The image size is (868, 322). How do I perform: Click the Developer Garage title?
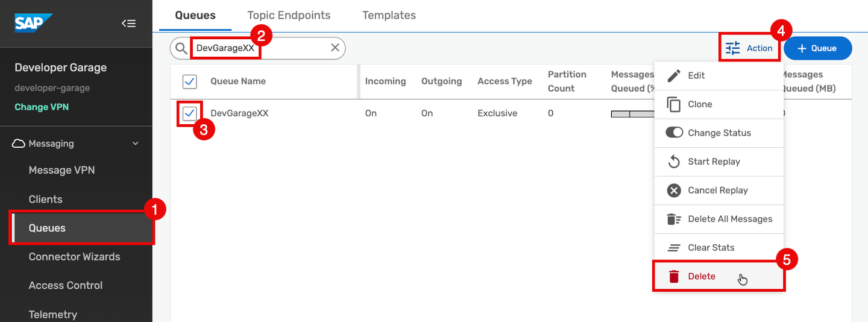click(61, 68)
